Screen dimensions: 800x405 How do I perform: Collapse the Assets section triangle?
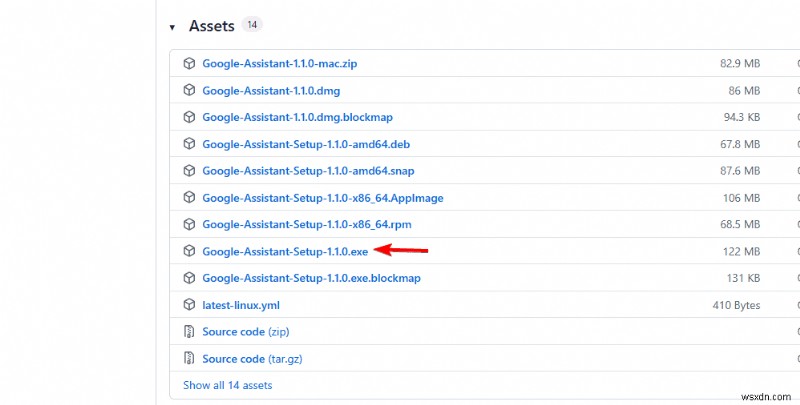click(x=172, y=28)
